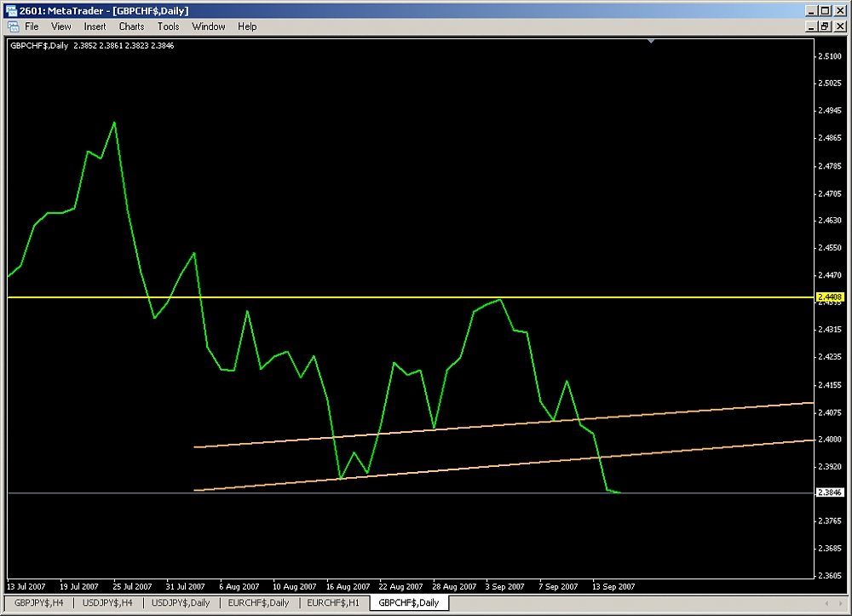Screen dimensions: 852x616
Task: Click the active GBPCHF$,Daily tab
Action: point(409,602)
